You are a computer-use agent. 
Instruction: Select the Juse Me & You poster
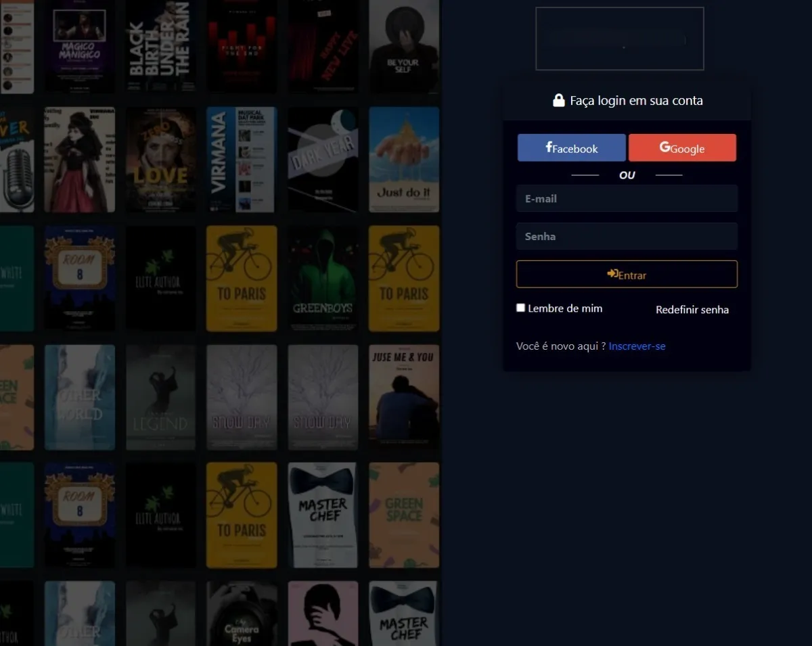pos(404,398)
